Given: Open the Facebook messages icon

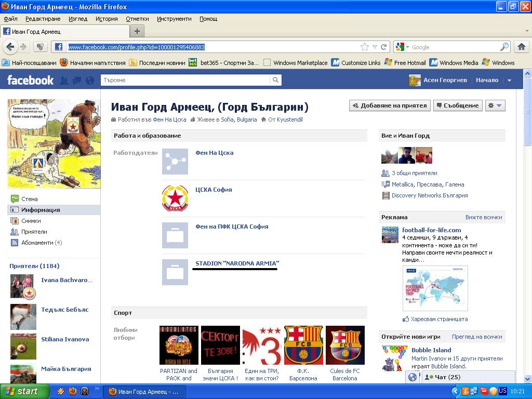Looking at the screenshot, I should point(77,81).
